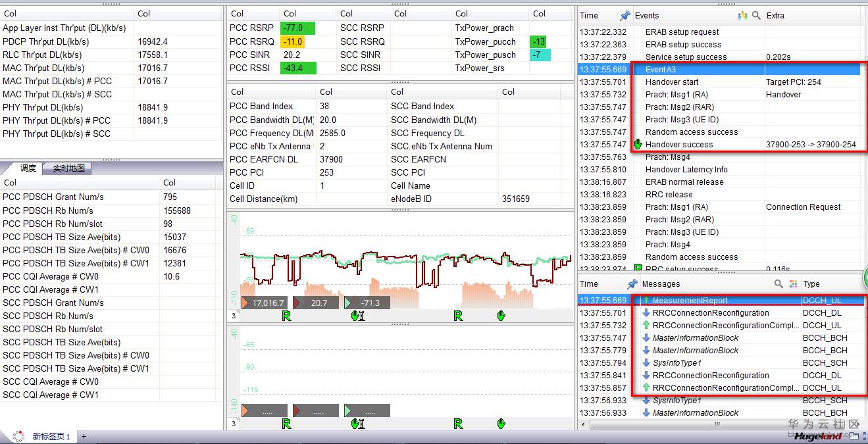Click the Messages scrollbar left arrow

pos(584,425)
